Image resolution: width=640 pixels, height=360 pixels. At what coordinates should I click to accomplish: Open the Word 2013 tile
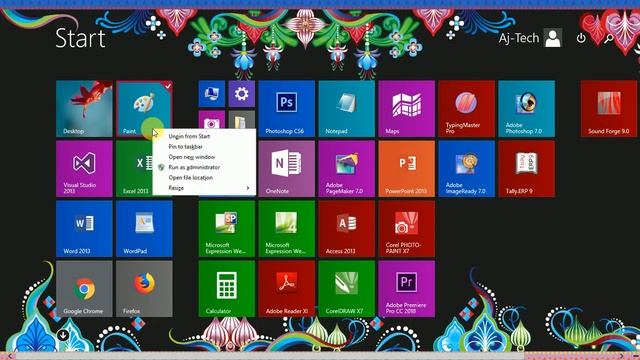tap(84, 229)
